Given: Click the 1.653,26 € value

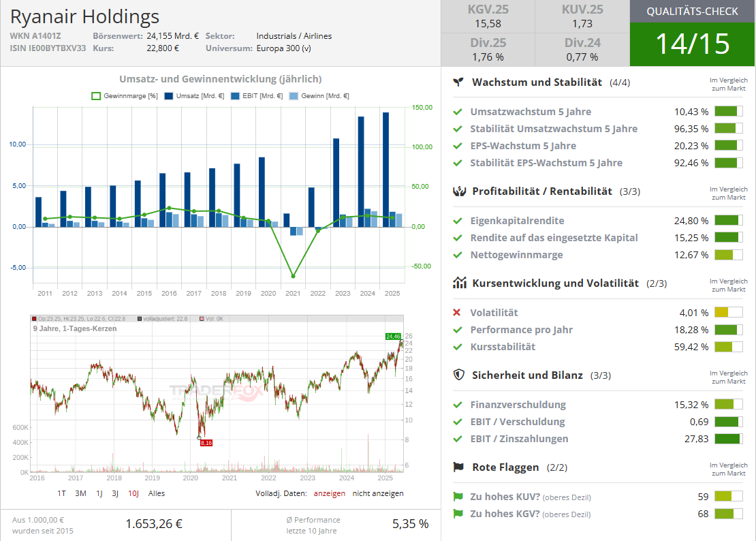Looking at the screenshot, I should [x=155, y=524].
